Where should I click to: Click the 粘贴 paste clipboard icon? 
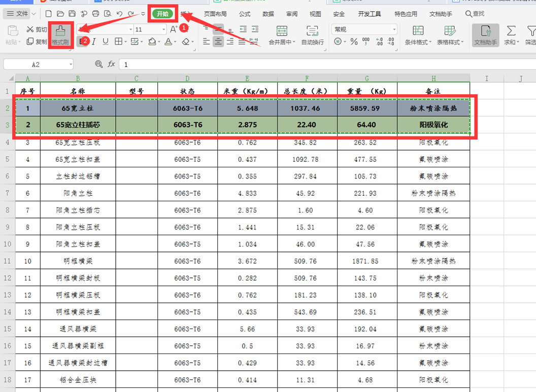[13, 31]
